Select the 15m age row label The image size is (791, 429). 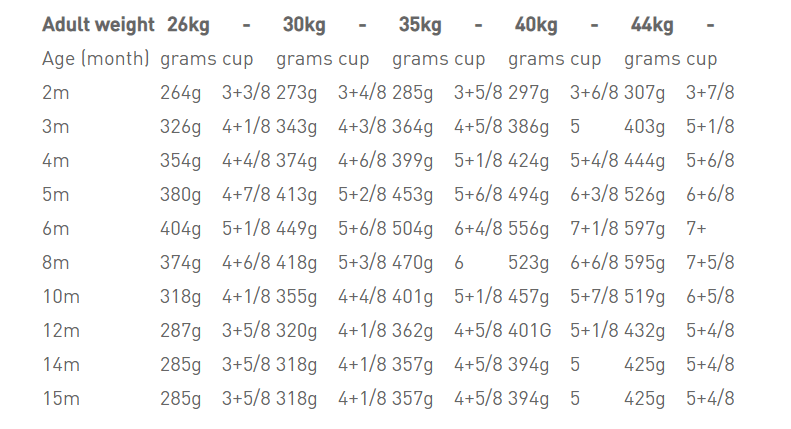click(60, 398)
